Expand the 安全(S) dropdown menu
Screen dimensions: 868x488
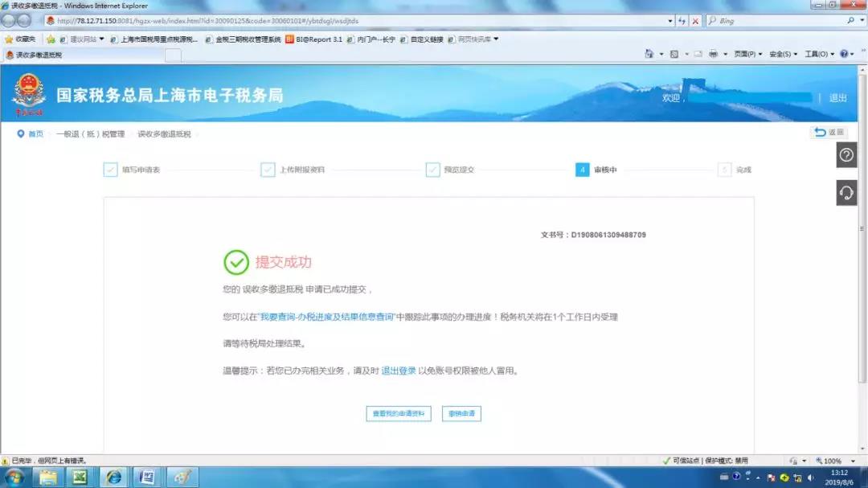pos(783,54)
